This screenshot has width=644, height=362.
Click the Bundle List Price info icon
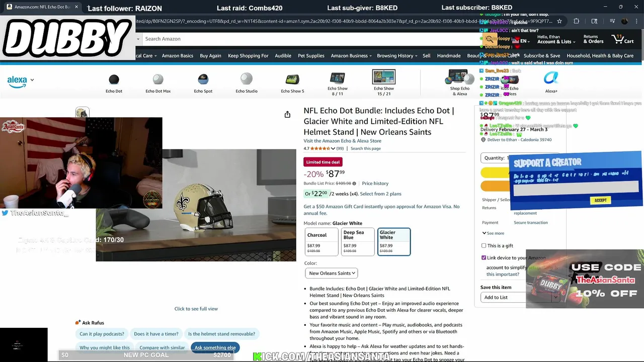pos(354,184)
